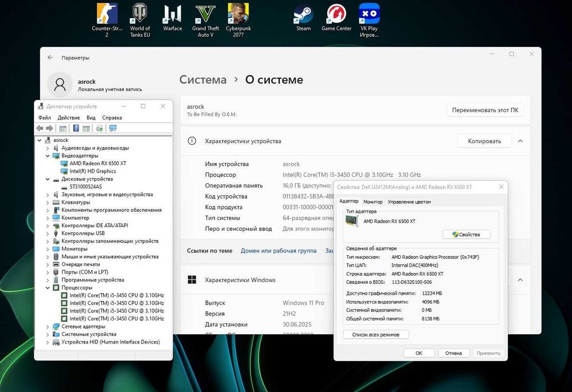Select the ST31000524AS disk drive

point(86,187)
